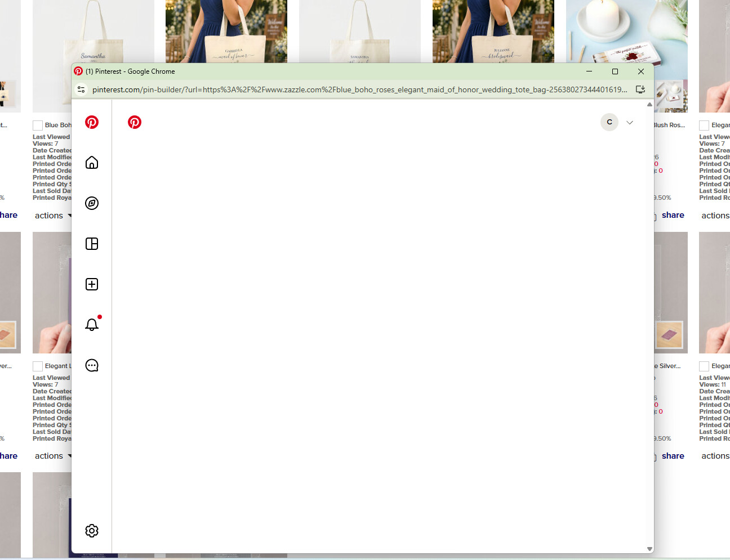Tick the Elegant L product checkbox

(38, 366)
